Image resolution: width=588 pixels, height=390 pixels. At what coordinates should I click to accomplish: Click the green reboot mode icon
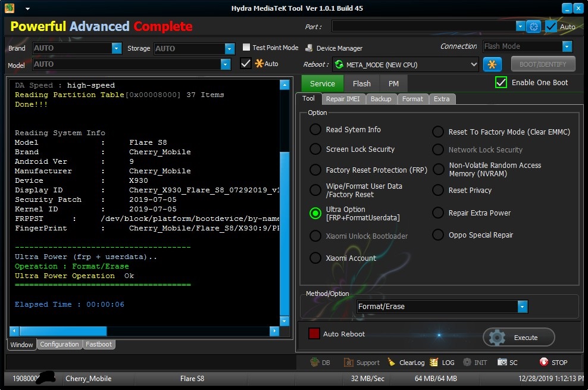click(339, 64)
